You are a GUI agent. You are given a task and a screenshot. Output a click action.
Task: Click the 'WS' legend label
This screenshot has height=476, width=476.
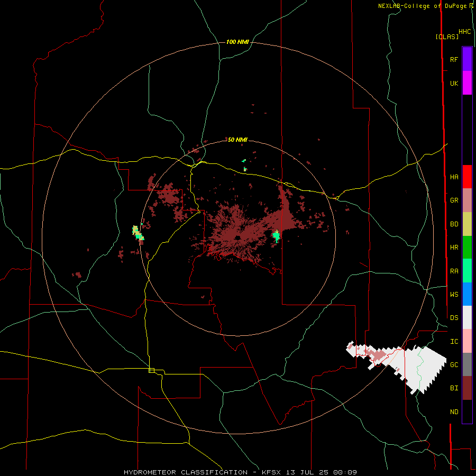click(x=454, y=295)
